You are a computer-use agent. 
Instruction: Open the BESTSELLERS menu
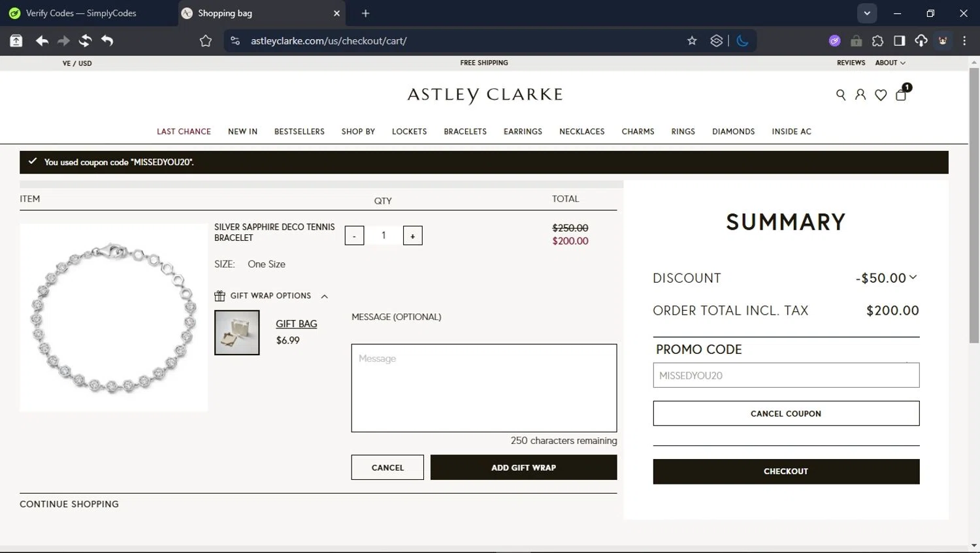[299, 131]
